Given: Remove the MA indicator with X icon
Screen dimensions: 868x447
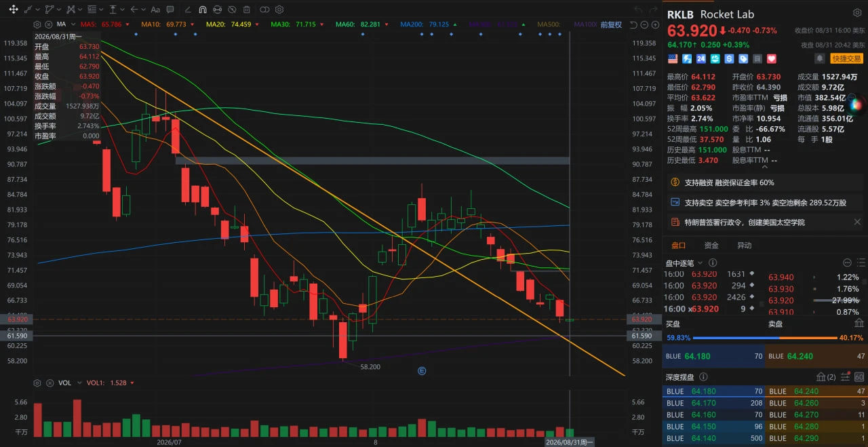Looking at the screenshot, I should point(49,24).
